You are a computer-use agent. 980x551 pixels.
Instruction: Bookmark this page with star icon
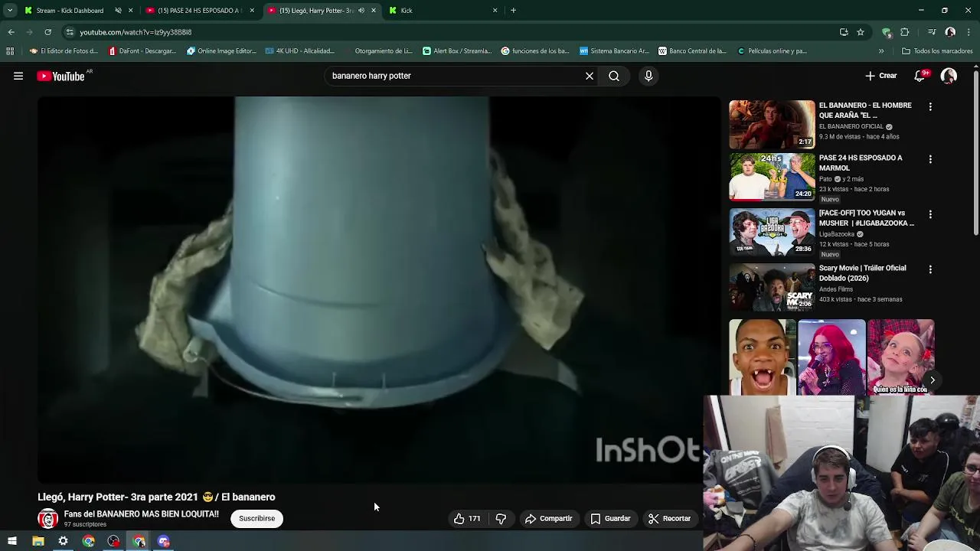click(x=861, y=32)
